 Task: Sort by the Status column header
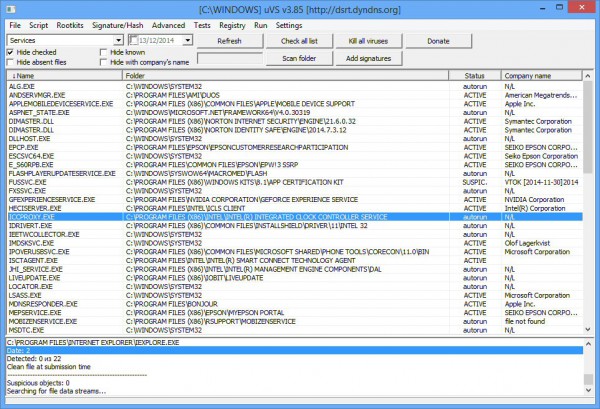[475, 76]
